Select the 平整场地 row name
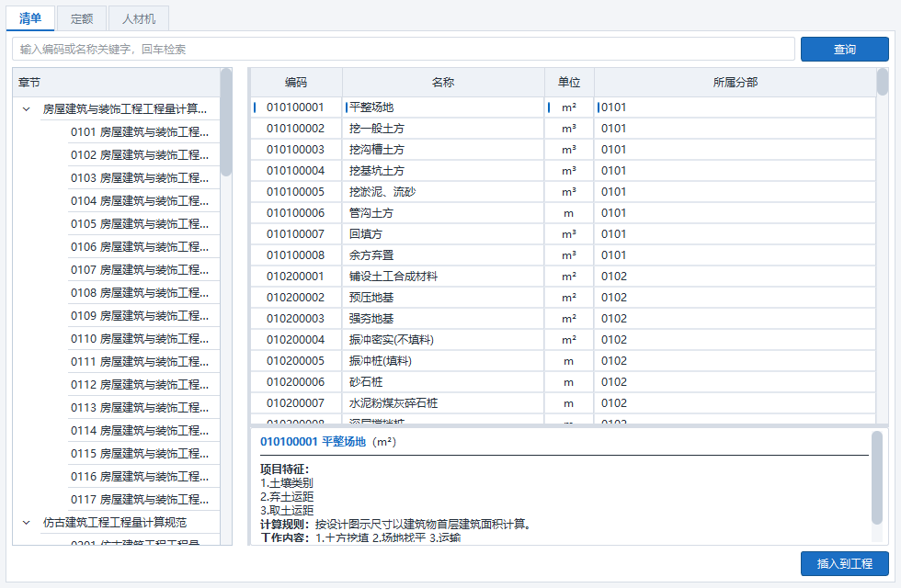This screenshot has width=901, height=588. [x=371, y=107]
